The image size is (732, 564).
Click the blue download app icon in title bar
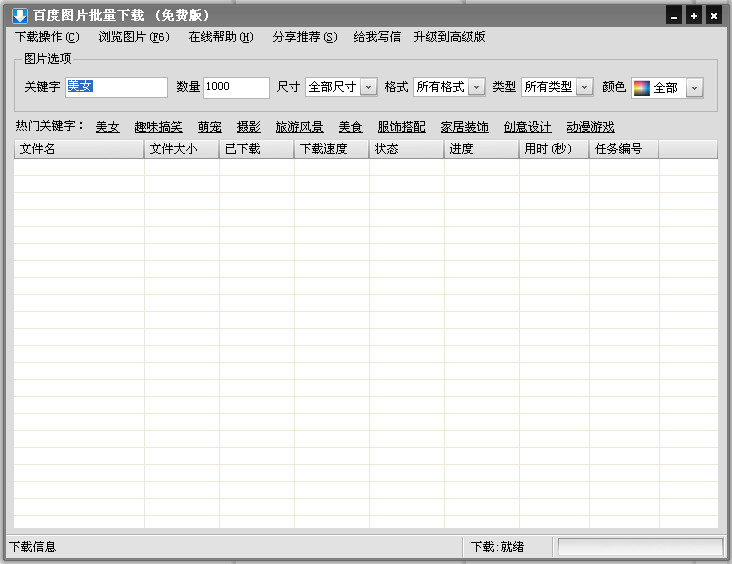point(20,16)
